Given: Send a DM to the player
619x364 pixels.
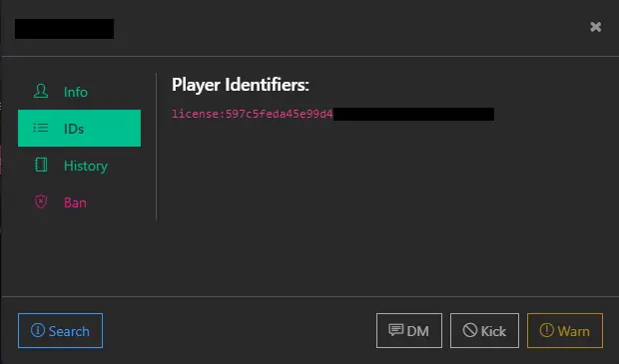Looking at the screenshot, I should click(409, 330).
